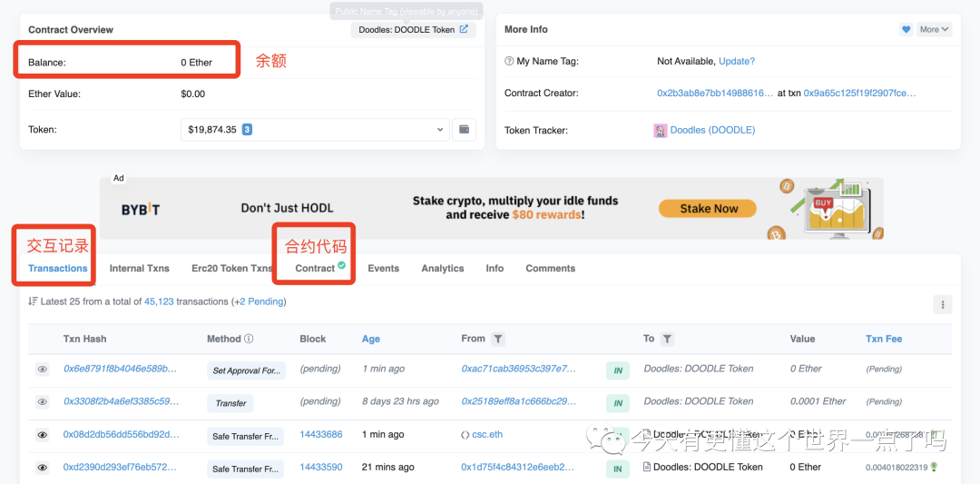Add to favorites with the heart icon
980x484 pixels.
[x=906, y=29]
